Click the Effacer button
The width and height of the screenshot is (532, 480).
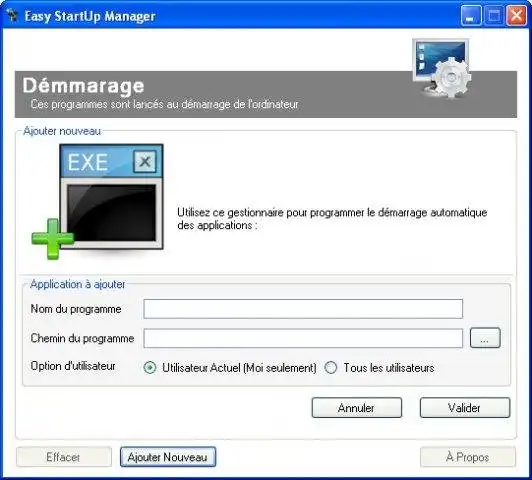(63, 457)
